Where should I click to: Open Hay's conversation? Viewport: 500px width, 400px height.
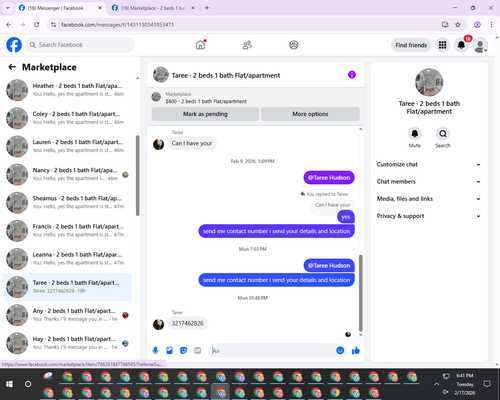coord(67,343)
